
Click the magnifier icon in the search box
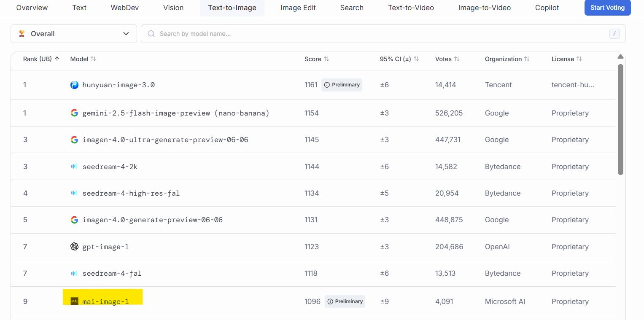coord(151,34)
